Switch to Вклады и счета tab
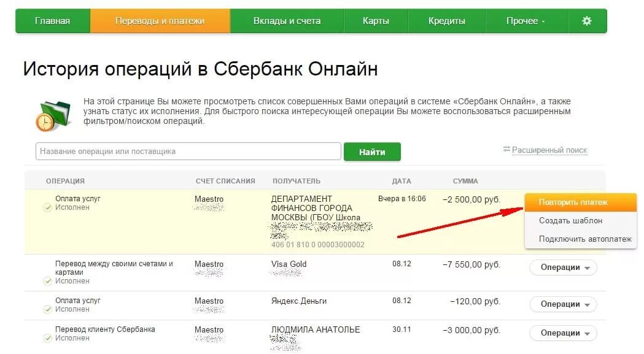Image resolution: width=644 pixels, height=354 pixels. (287, 21)
